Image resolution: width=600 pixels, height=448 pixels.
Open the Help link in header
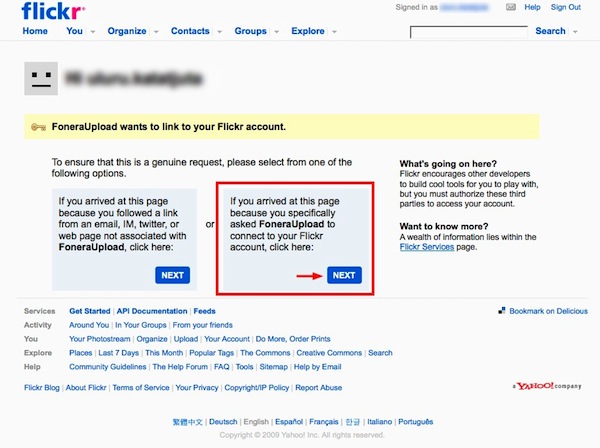tap(532, 7)
